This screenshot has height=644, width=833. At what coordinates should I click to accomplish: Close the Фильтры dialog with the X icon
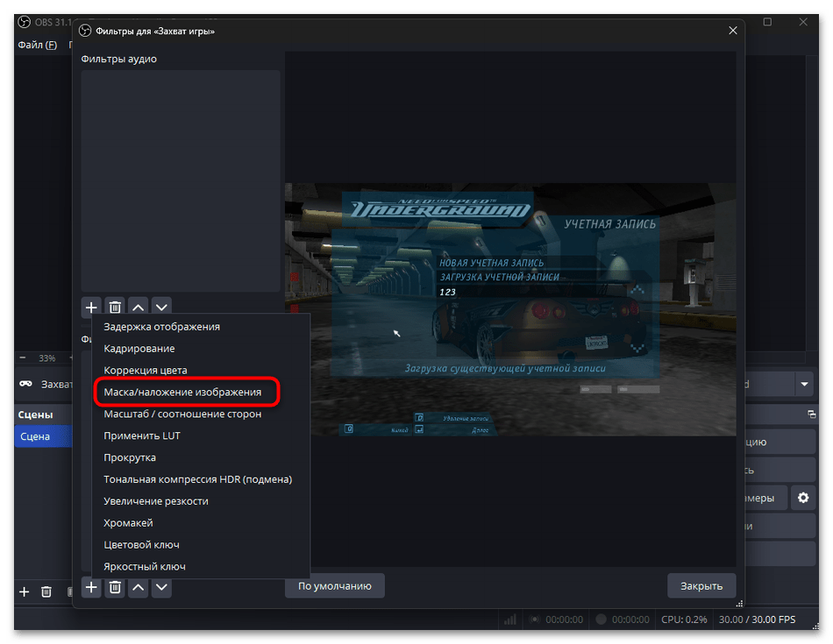(x=732, y=31)
